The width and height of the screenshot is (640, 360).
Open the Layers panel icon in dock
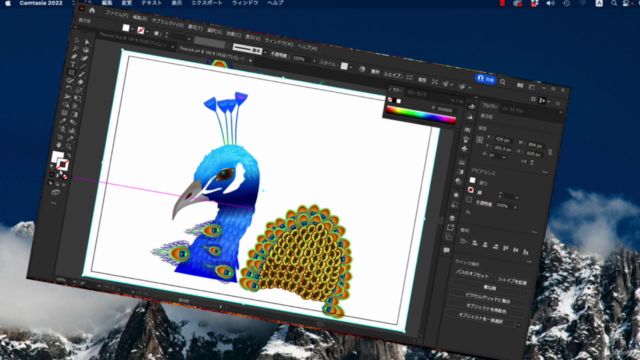(451, 218)
